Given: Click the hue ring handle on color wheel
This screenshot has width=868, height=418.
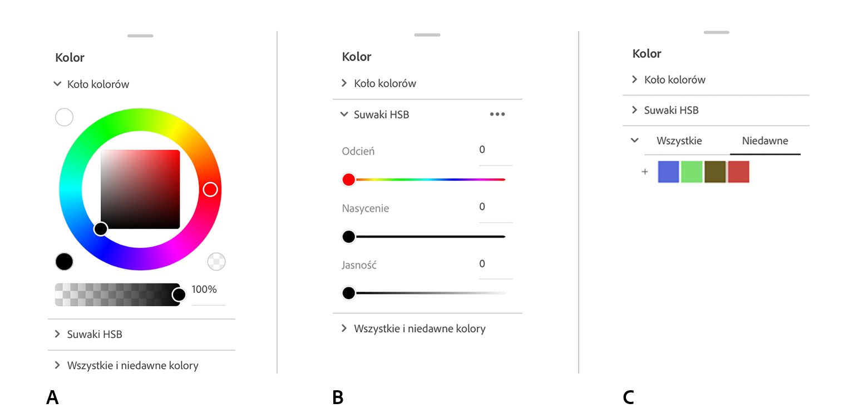Looking at the screenshot, I should point(210,190).
